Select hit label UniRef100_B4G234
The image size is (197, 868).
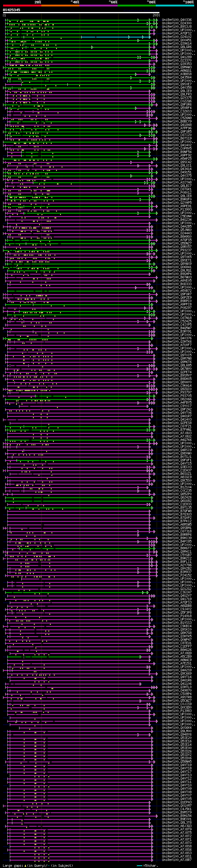(x=177, y=220)
